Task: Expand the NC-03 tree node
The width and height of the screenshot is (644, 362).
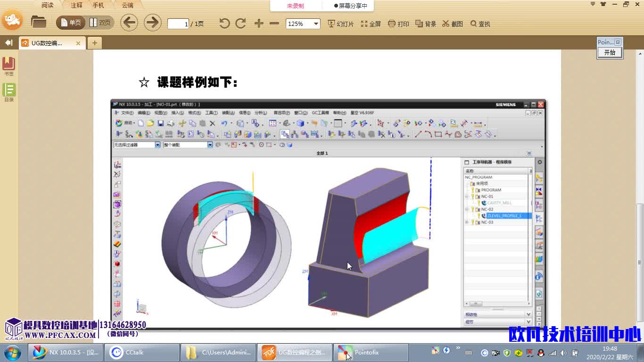Action: (x=467, y=222)
